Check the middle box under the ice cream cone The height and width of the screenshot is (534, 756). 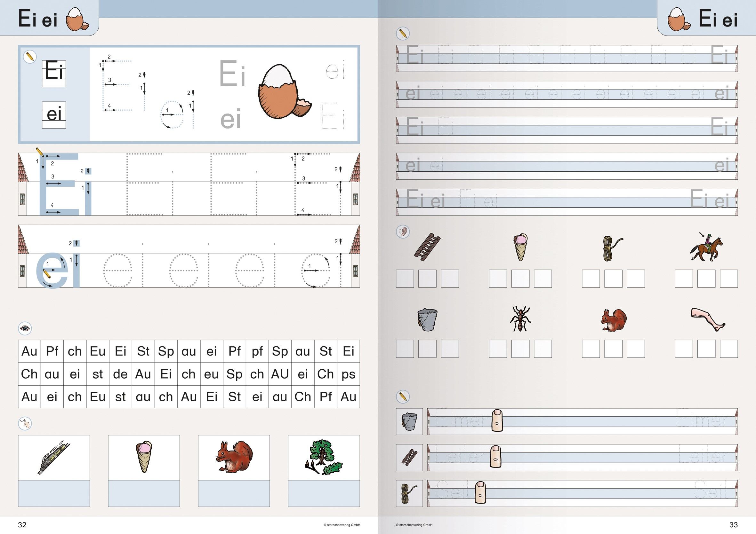coord(520,278)
